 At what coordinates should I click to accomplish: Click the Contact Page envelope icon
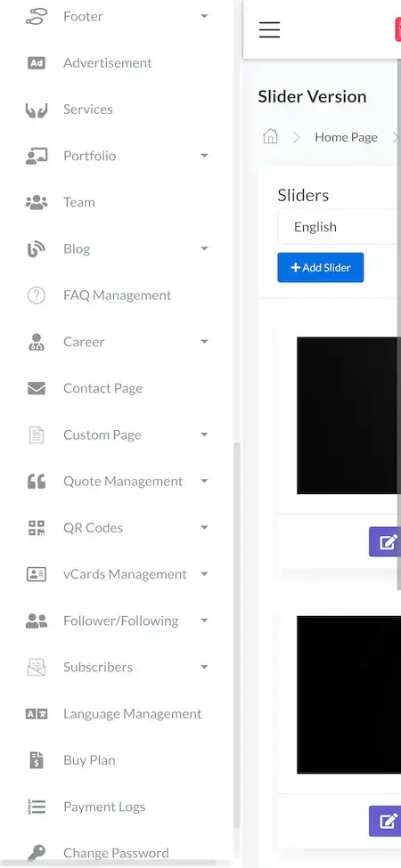tap(37, 389)
